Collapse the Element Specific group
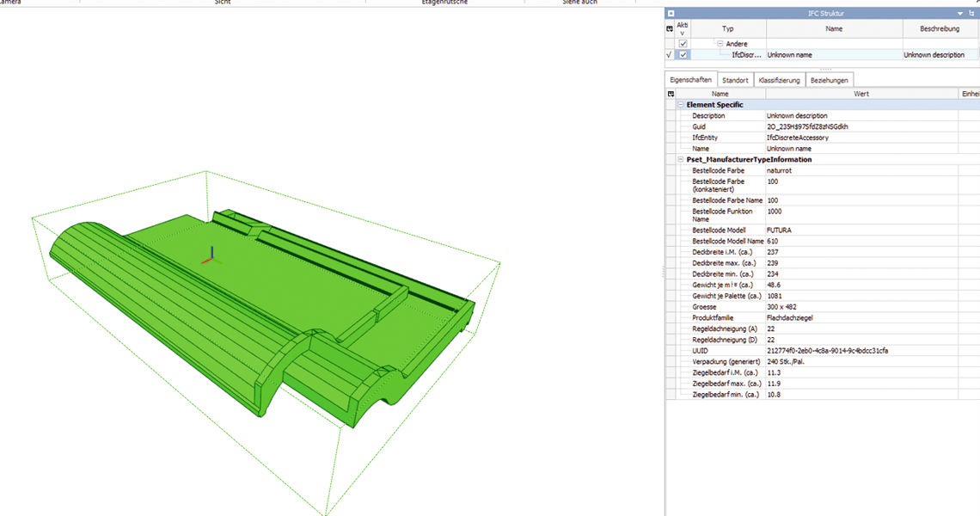The height and width of the screenshot is (516, 980). (x=681, y=105)
